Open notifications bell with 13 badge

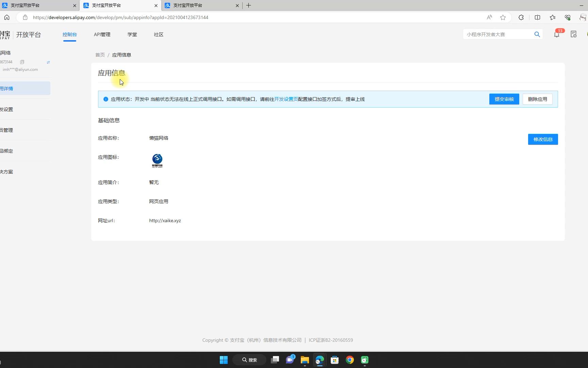557,34
